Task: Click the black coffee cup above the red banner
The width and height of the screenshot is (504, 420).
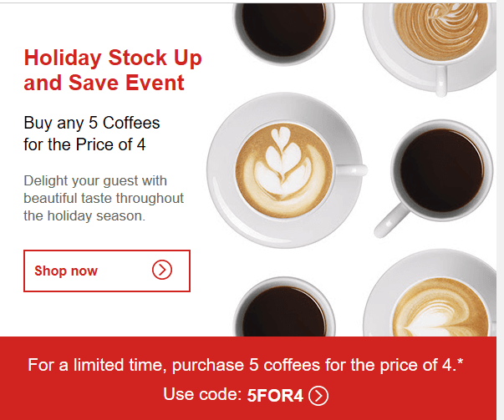Action: [x=284, y=307]
